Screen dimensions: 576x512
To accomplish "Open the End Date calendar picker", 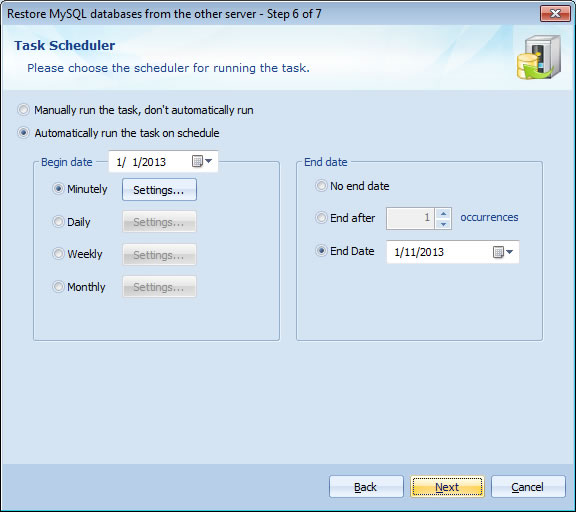I will click(x=503, y=252).
